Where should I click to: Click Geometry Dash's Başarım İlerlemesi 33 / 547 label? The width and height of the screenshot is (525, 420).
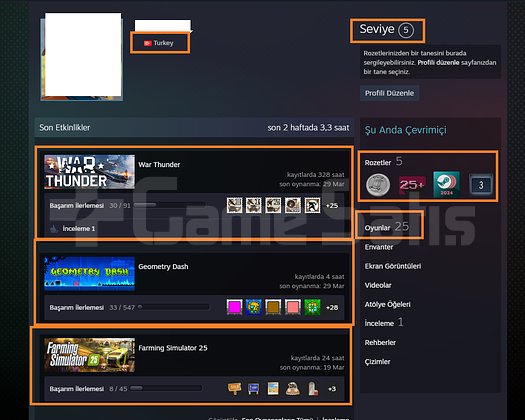92,307
